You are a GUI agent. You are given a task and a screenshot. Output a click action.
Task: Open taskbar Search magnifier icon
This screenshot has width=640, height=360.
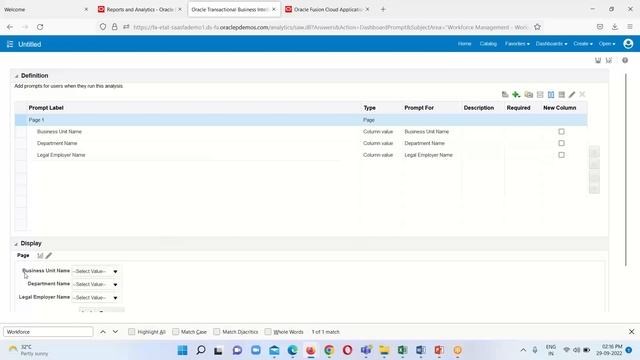(201, 350)
